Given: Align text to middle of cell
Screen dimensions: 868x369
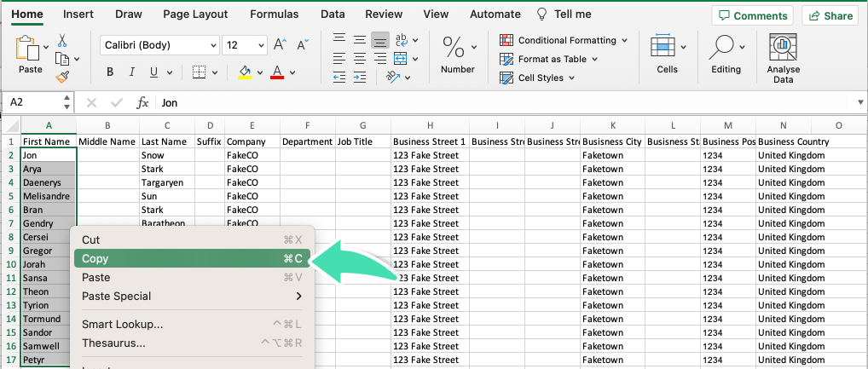Looking at the screenshot, I should pyautogui.click(x=360, y=40).
